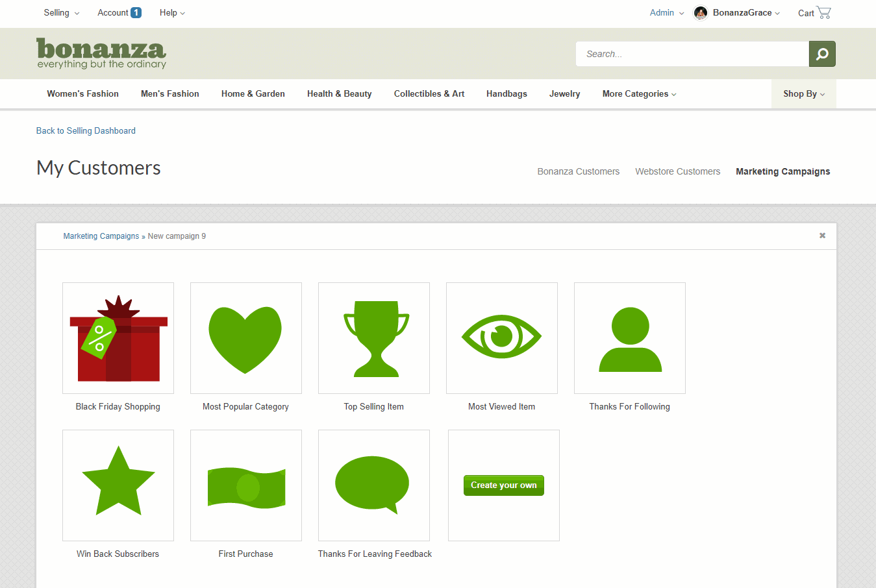Pick the First Purchase money icon
Image resolution: width=876 pixels, height=588 pixels.
246,485
